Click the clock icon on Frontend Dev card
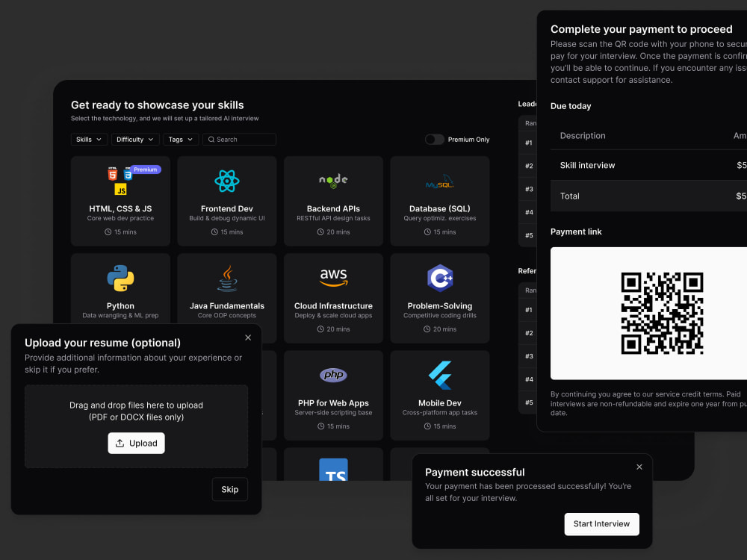The image size is (747, 560). (x=214, y=232)
